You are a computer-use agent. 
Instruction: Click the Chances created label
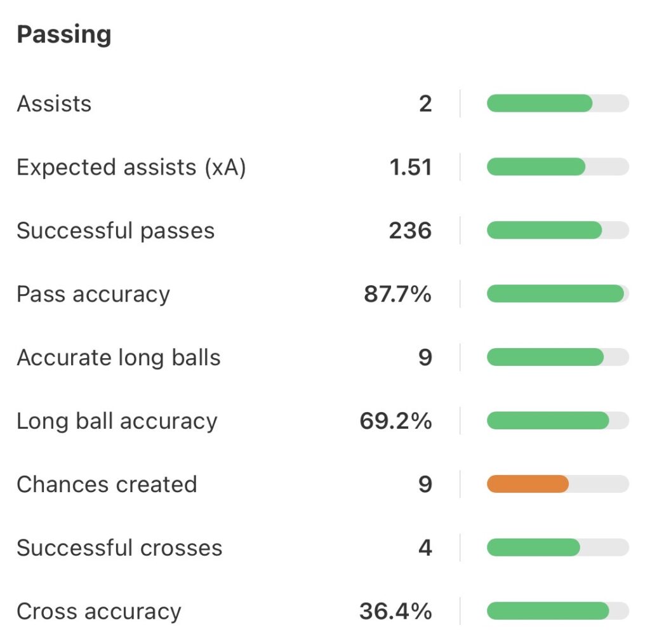107,485
